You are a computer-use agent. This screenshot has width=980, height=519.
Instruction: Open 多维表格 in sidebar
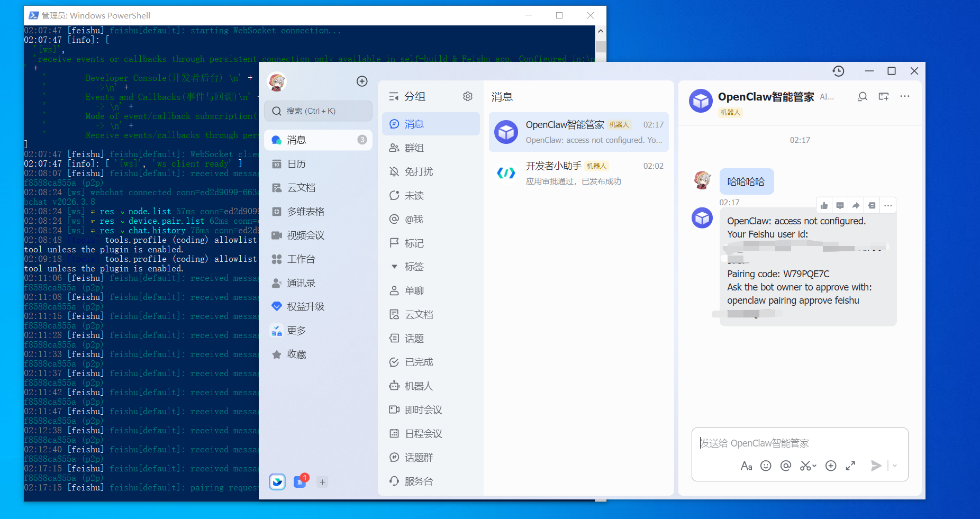pyautogui.click(x=318, y=211)
